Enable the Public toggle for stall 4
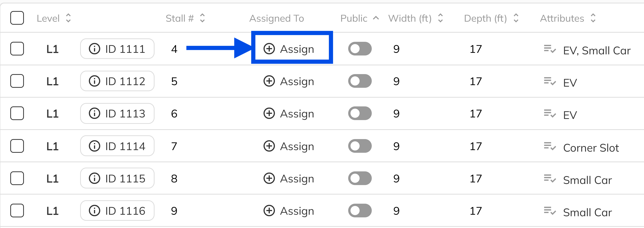This screenshot has height=228, width=644. point(360,49)
